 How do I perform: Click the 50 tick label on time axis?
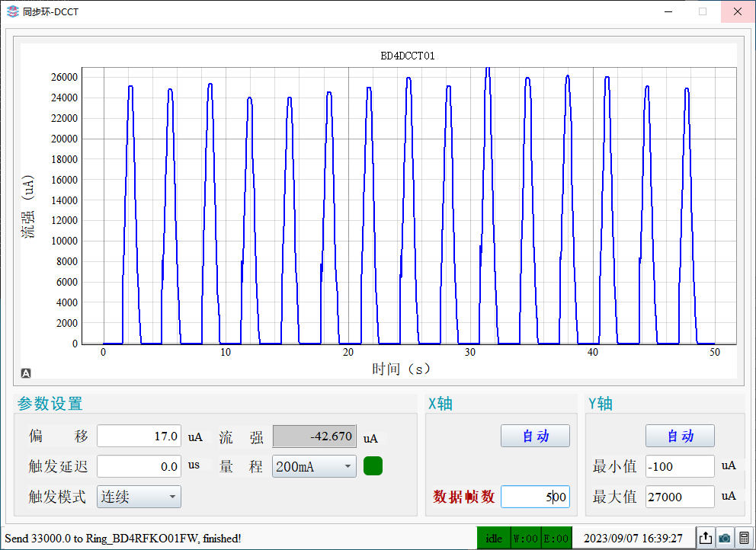click(715, 353)
